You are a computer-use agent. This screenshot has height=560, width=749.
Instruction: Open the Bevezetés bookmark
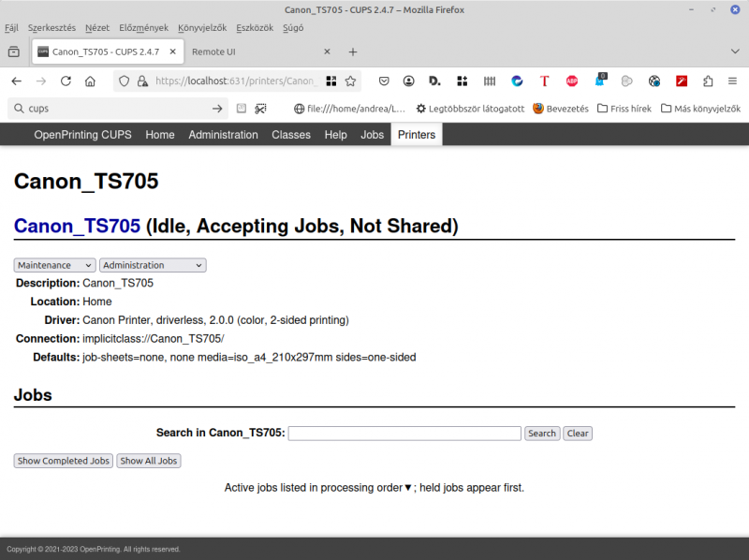(x=561, y=109)
